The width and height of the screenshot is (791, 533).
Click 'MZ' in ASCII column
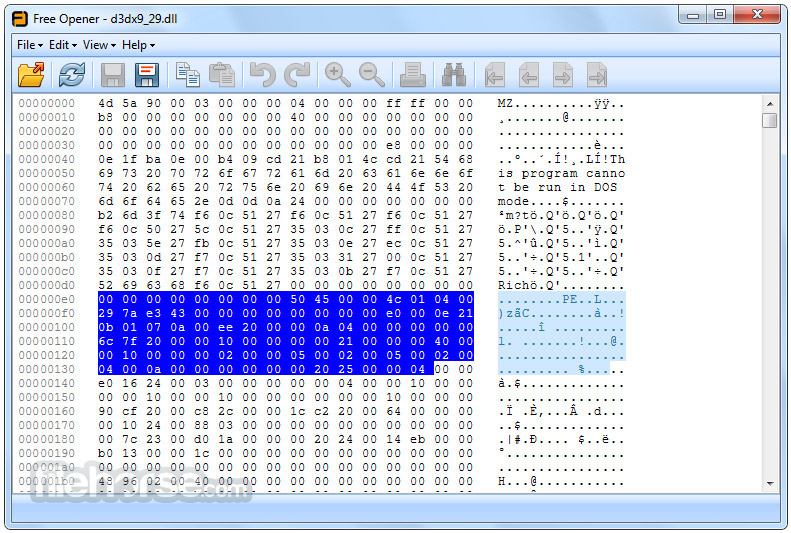point(505,103)
